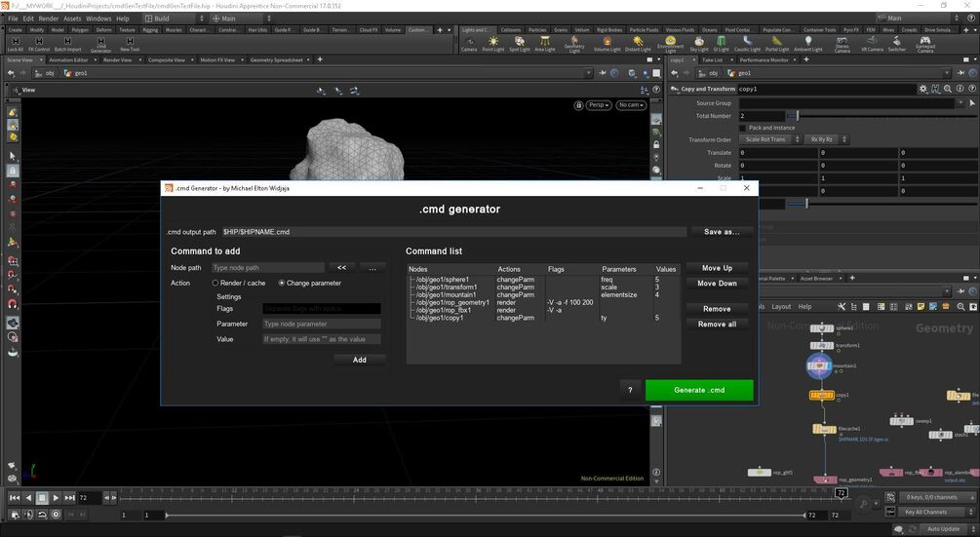The height and width of the screenshot is (537, 980).
Task: Click the .cmd output path field
Action: pyautogui.click(x=453, y=232)
